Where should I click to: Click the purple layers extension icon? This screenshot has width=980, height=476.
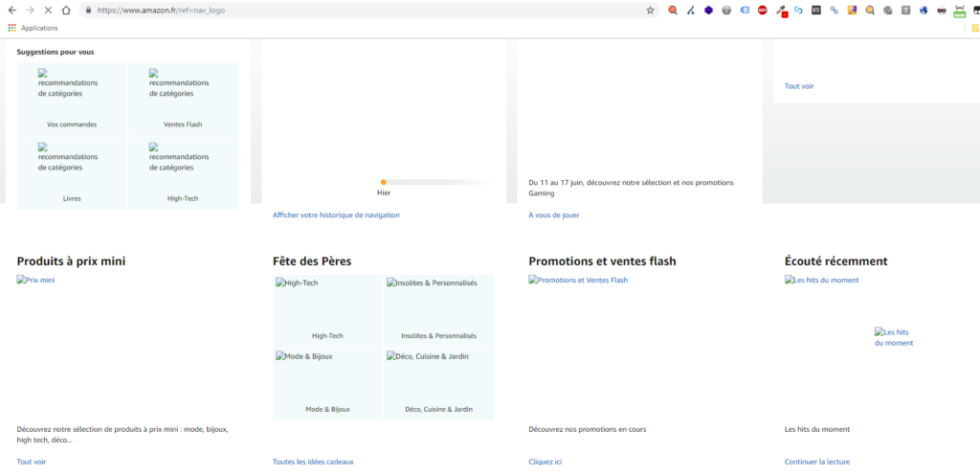click(708, 10)
